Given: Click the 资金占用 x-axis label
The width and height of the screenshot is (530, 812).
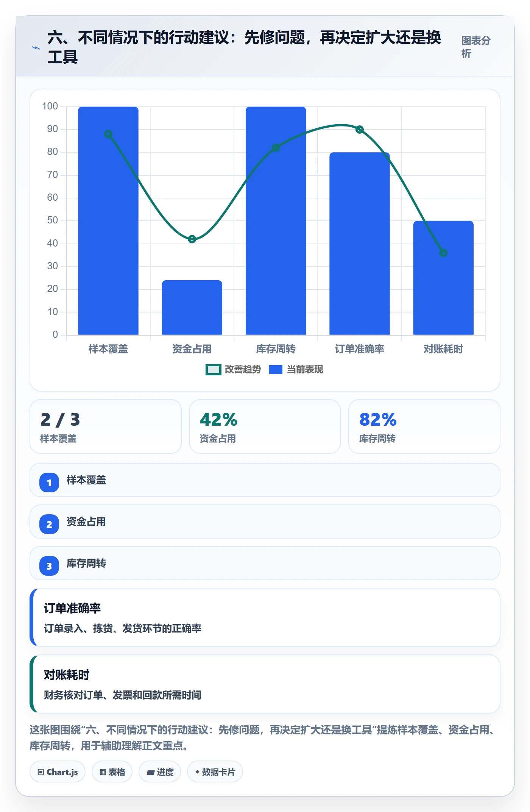Looking at the screenshot, I should click(x=192, y=349).
